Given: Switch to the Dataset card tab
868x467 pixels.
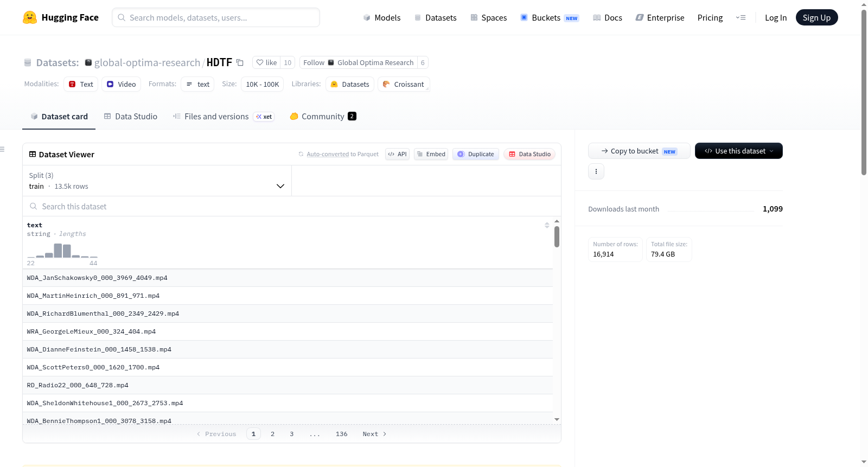Looking at the screenshot, I should pyautogui.click(x=59, y=117).
